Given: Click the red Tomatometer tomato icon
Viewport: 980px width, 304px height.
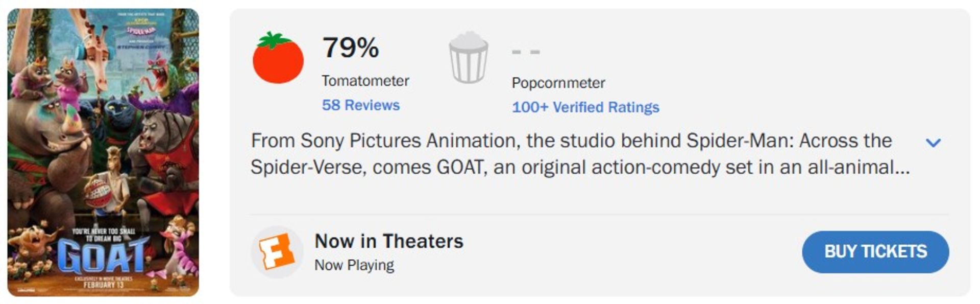Looking at the screenshot, I should click(x=278, y=58).
